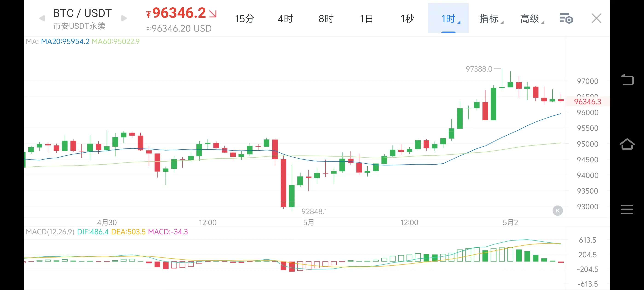Viewport: 644px width, 290px height.
Task: Tap the MA20:95954.2 indicator label
Action: pyautogui.click(x=65, y=41)
